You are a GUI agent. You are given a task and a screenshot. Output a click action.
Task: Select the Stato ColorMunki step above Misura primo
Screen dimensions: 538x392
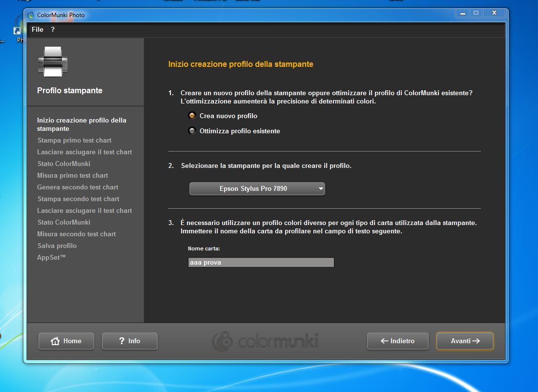tap(64, 164)
